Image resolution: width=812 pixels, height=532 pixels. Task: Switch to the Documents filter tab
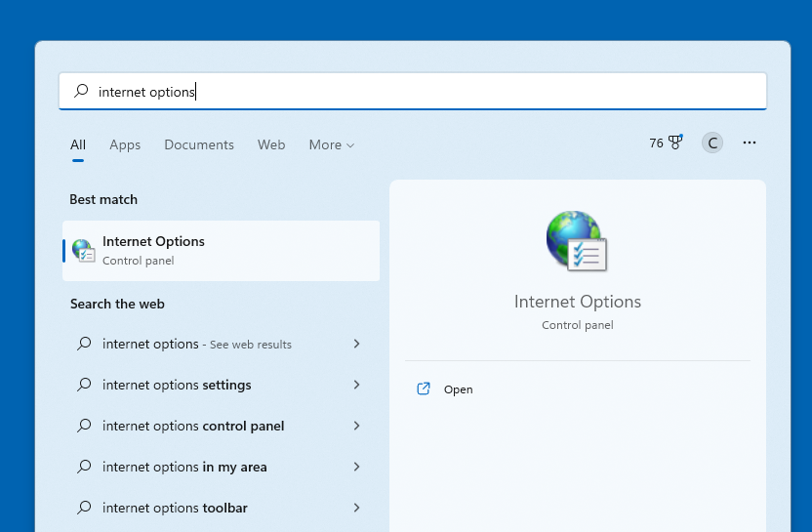[199, 145]
